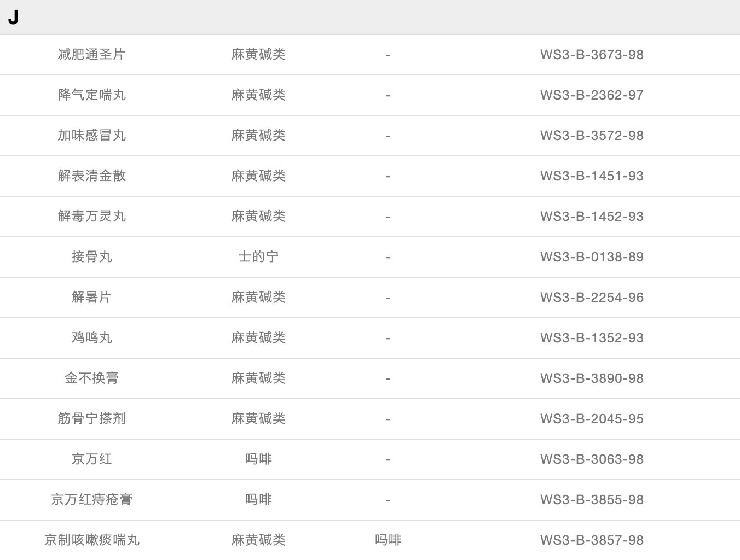Click the 接骨丸 drug name
740x560 pixels.
pos(92,257)
